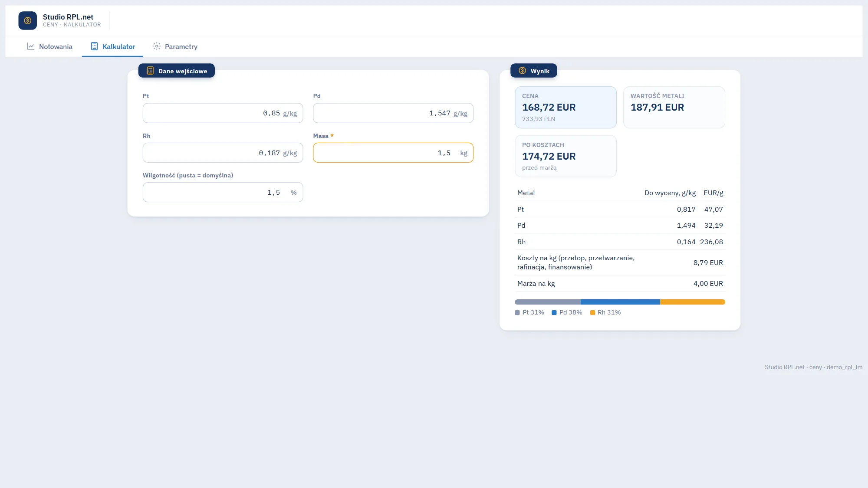Image resolution: width=868 pixels, height=488 pixels.
Task: Click the Do wyceny, g/kg column header
Action: click(x=670, y=193)
